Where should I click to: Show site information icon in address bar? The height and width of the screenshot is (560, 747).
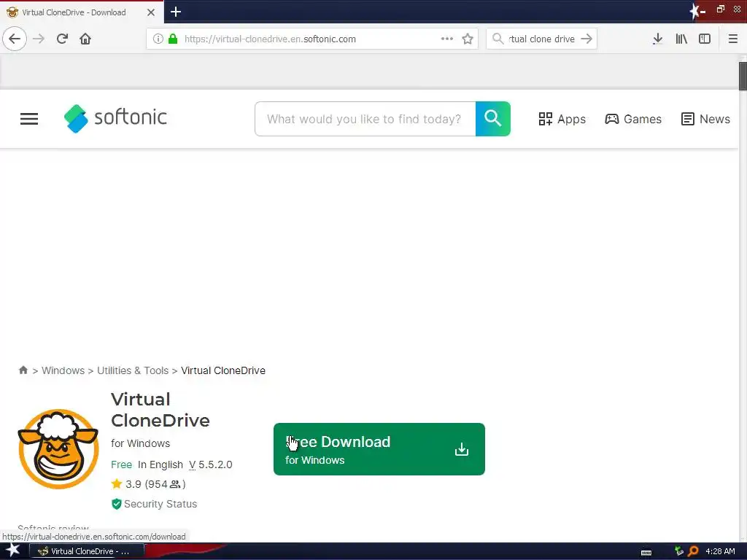(x=158, y=39)
